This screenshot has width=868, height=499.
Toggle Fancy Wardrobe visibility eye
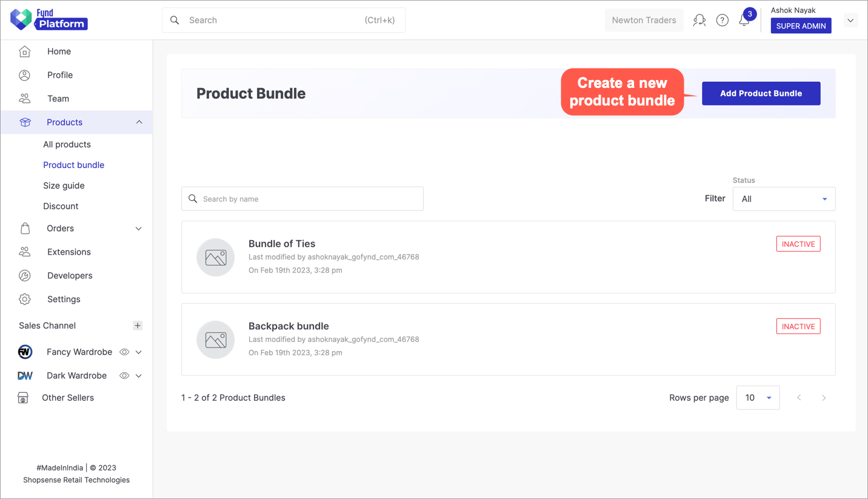(x=124, y=352)
